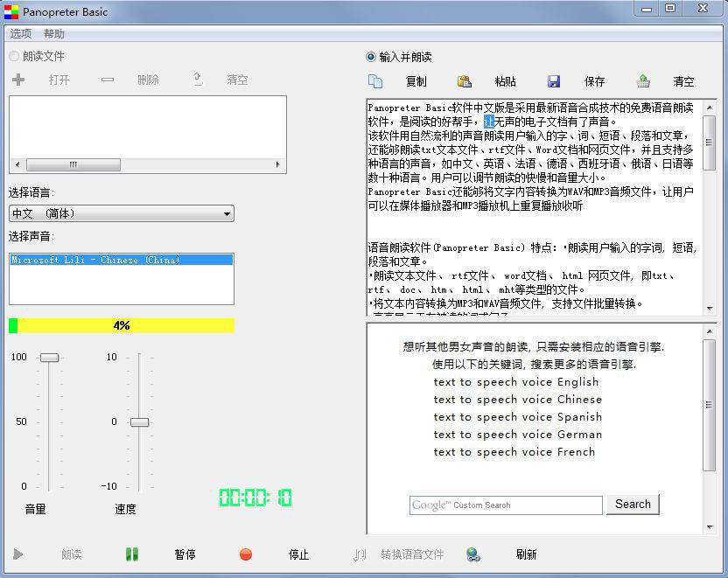728x578 pixels.
Task: Click the 转换语音文件 text label
Action: pos(412,554)
